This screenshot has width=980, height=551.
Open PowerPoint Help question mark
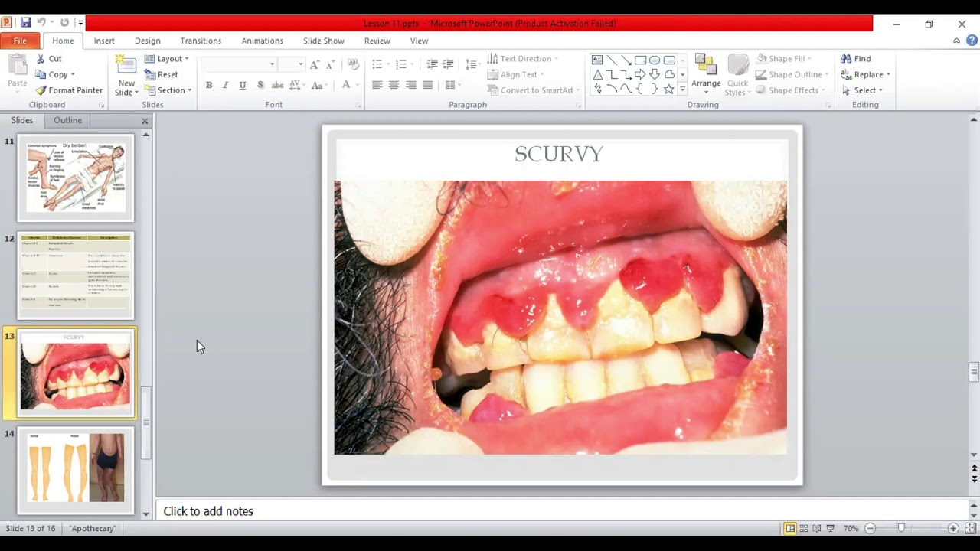(972, 41)
